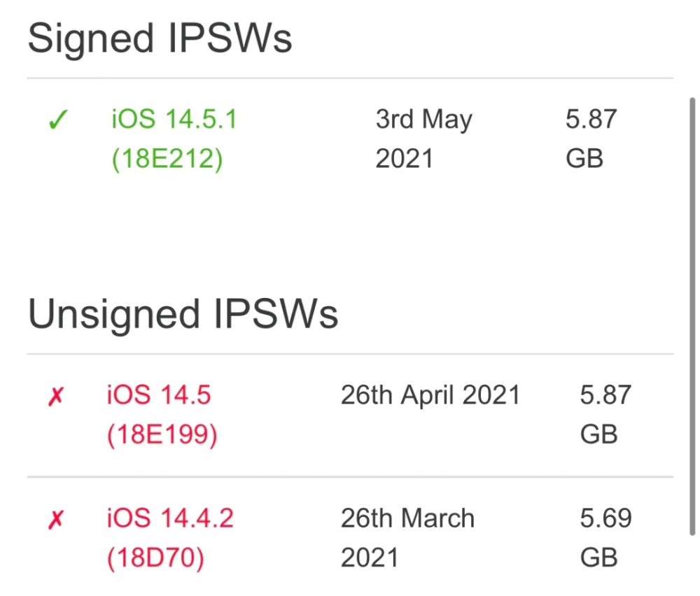Viewport: 700px width, 596px height.
Task: Select the 3rd May 2021 release date
Action: point(423,139)
